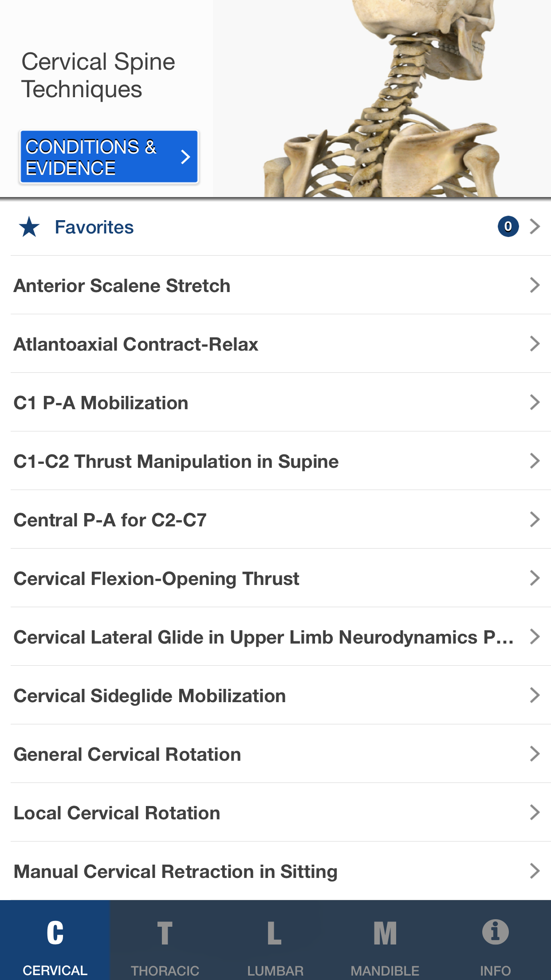Switch to the THORACIC tab label
The height and width of the screenshot is (980, 551).
[165, 970]
